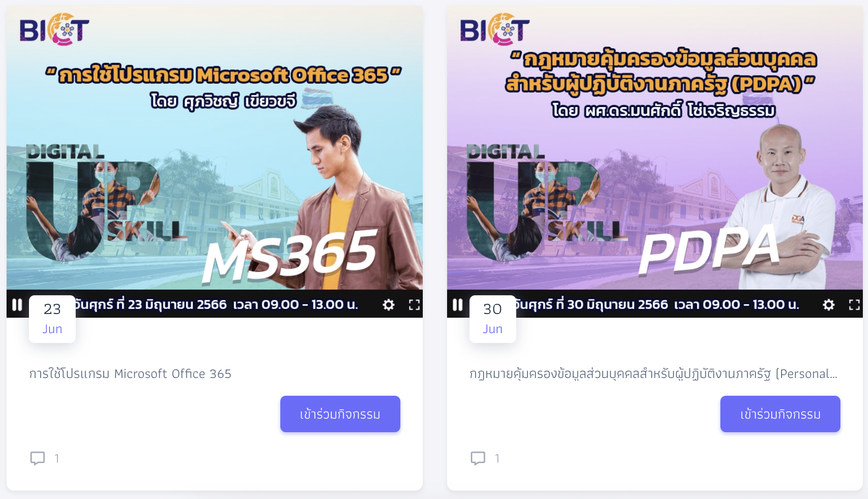The height and width of the screenshot is (499, 868).
Task: Open the กฎหมายคุ้มครองข้อมูลส่วนบุคคล event title
Action: [653, 374]
